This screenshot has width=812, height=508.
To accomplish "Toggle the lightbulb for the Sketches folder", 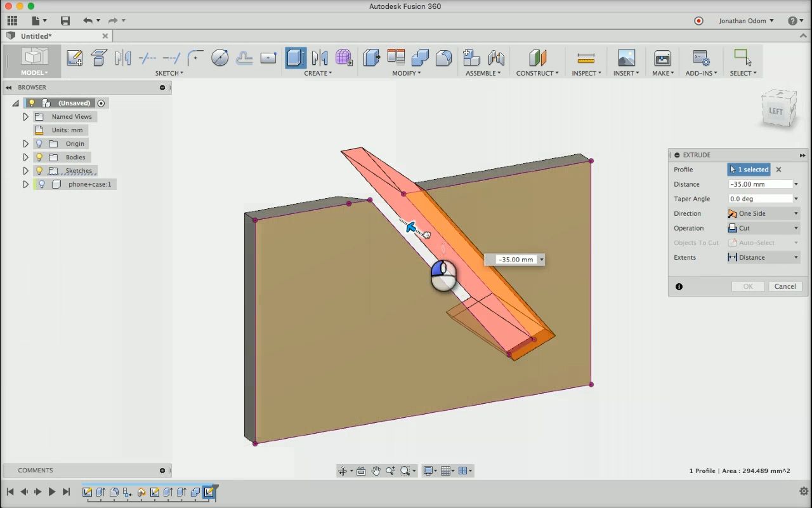I will pos(39,170).
